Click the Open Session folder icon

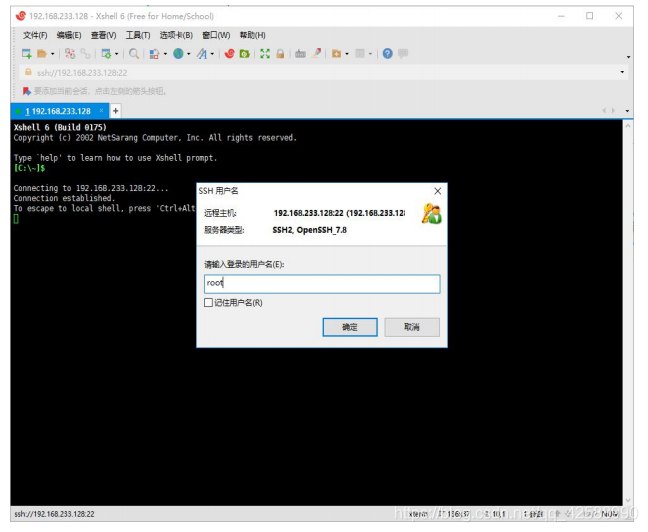[41, 53]
